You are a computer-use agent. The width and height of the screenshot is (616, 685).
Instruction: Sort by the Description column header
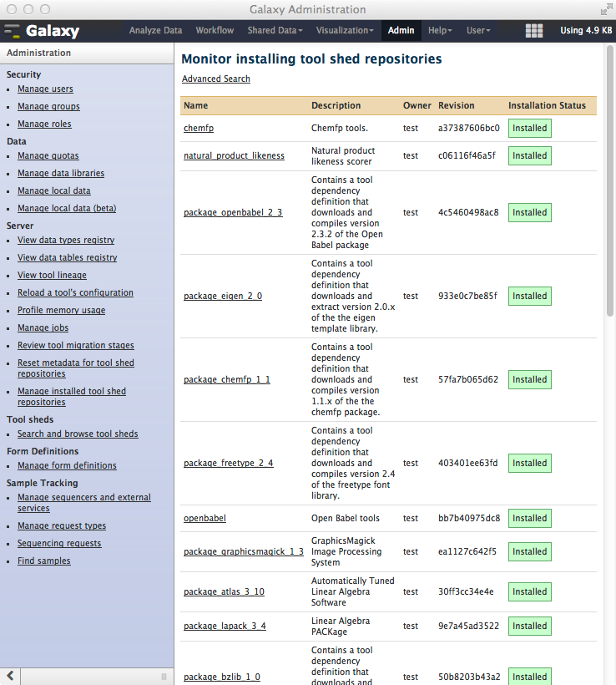point(336,105)
